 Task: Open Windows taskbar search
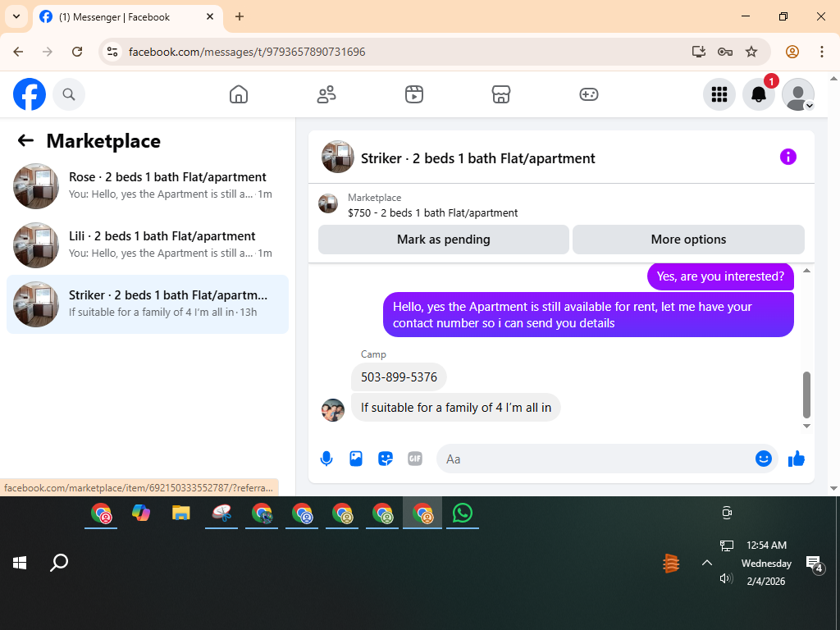pyautogui.click(x=59, y=563)
